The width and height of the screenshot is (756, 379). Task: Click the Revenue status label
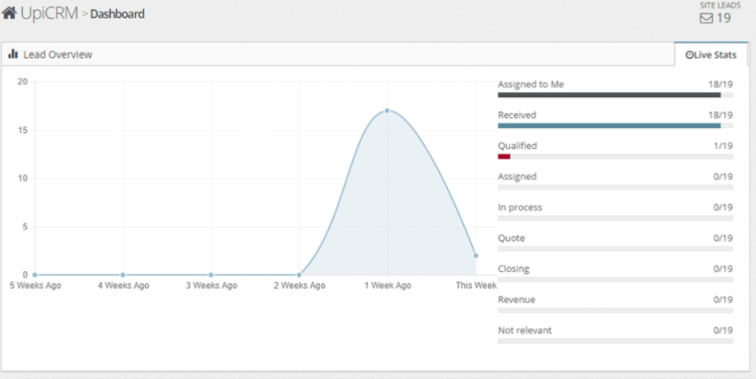(x=516, y=299)
